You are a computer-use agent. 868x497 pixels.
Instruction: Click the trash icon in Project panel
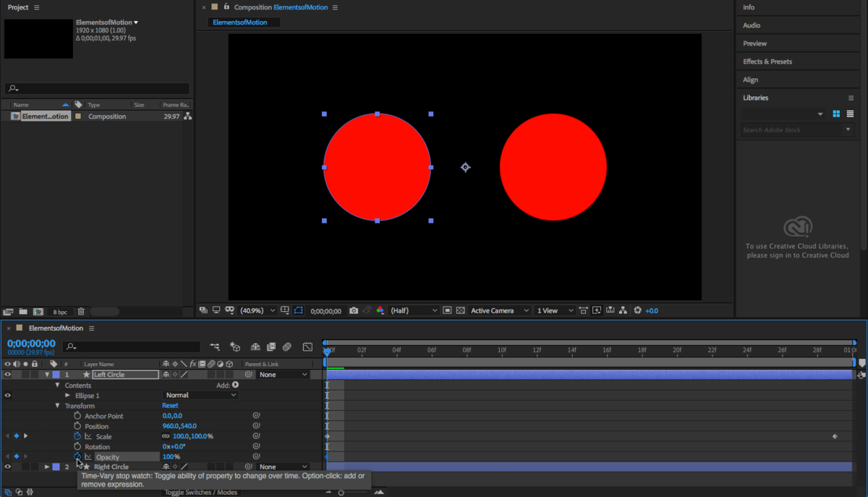[81, 312]
